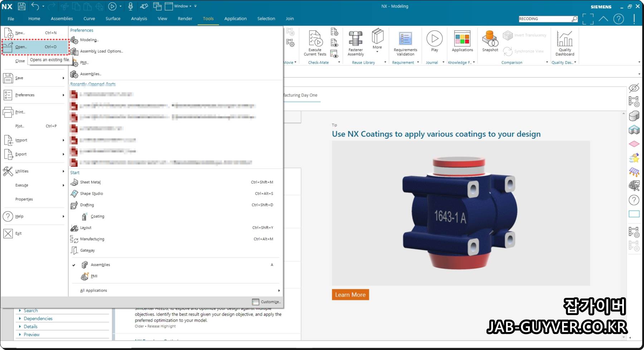Expand the Dependencies section
Screen dimensions: 644x350
[38, 319]
